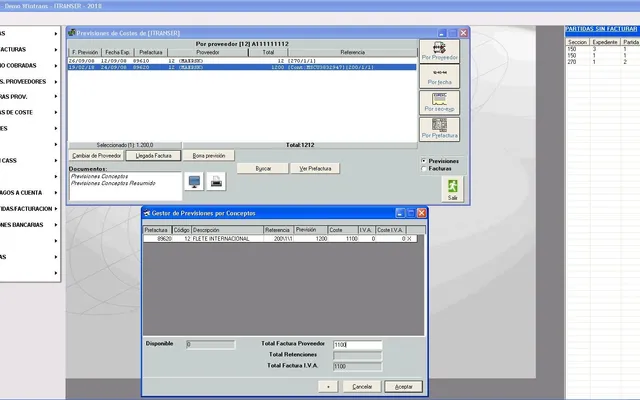The image size is (640, 400).
Task: Select the Previsiones Conceptos Resumido document entry
Action: pos(113,183)
